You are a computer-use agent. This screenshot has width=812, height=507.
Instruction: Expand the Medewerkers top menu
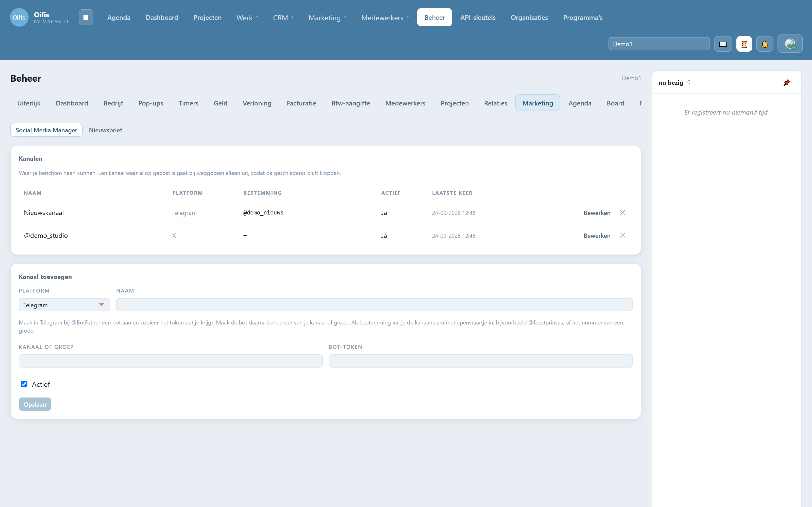[384, 17]
